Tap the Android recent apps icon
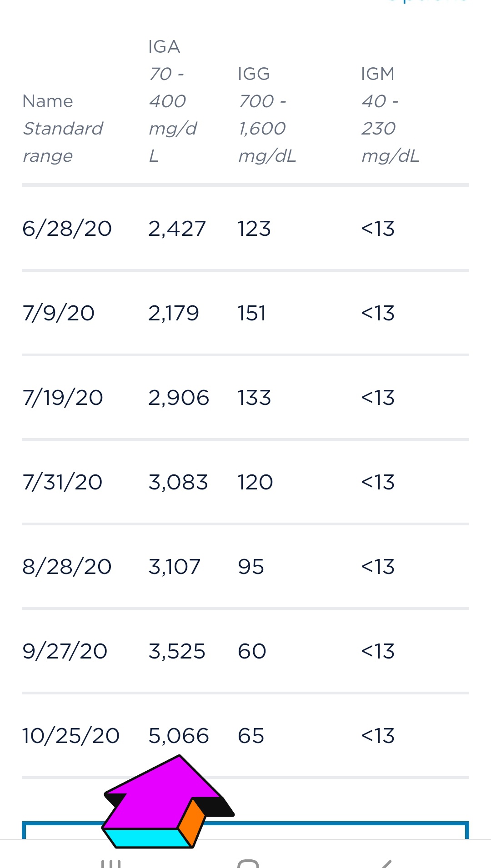Screen dimensions: 491x868 pyautogui.click(x=111, y=863)
